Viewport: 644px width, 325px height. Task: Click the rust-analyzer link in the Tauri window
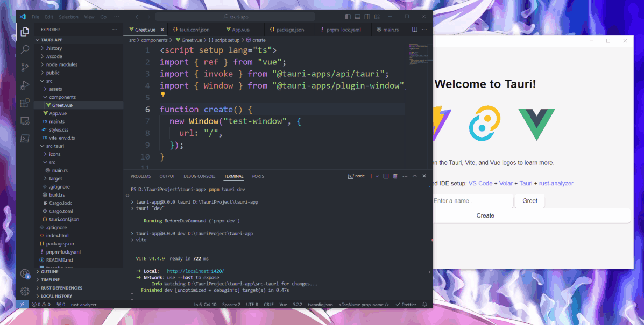(x=556, y=183)
